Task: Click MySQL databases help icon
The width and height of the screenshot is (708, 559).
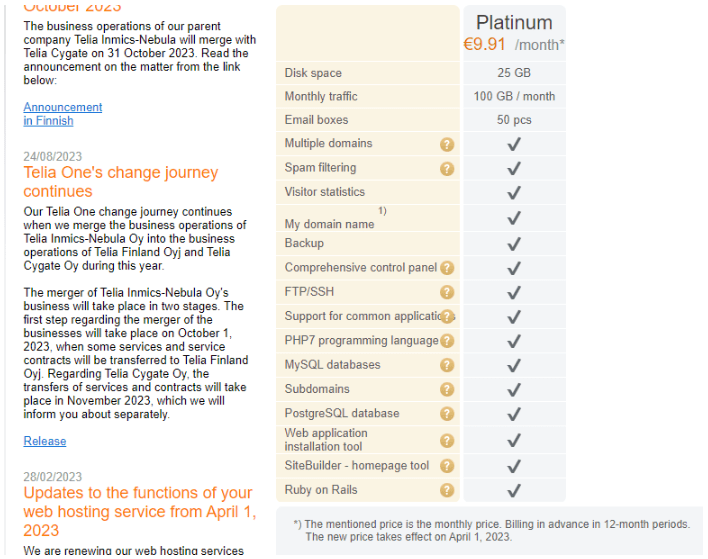Action: pos(447,365)
